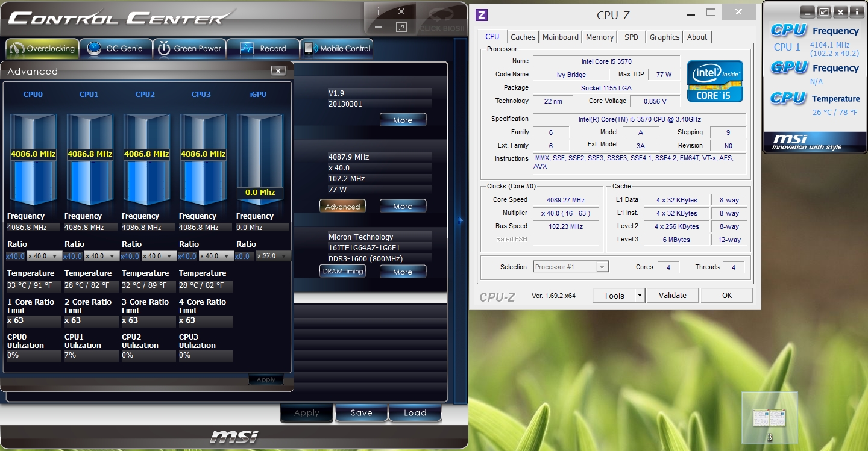The height and width of the screenshot is (451, 868).
Task: Click More beside the Advanced button
Action: 403,206
